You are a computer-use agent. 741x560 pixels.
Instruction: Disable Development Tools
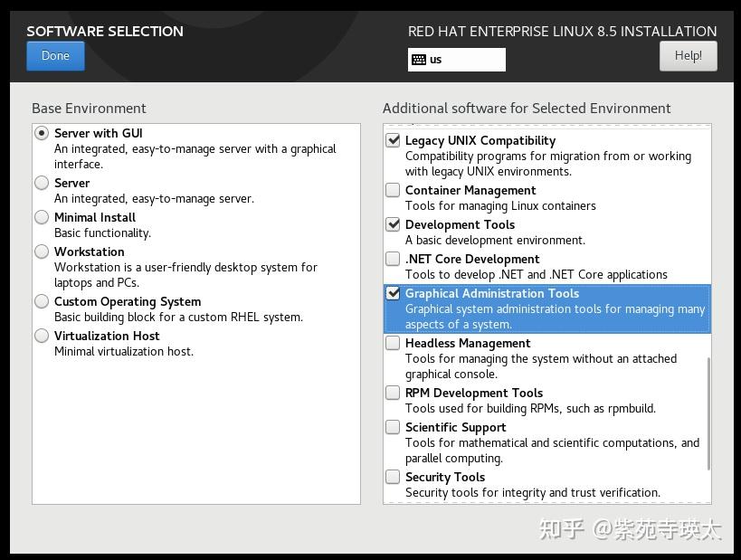pyautogui.click(x=393, y=224)
